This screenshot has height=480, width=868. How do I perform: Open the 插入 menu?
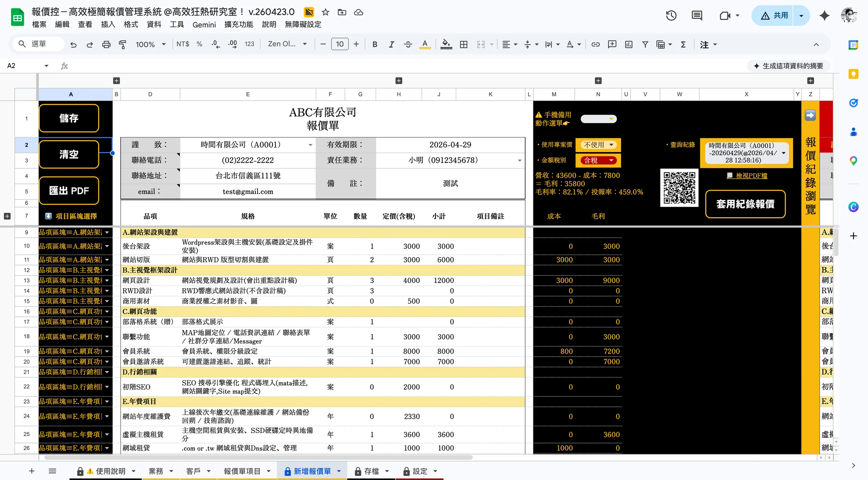[108, 25]
